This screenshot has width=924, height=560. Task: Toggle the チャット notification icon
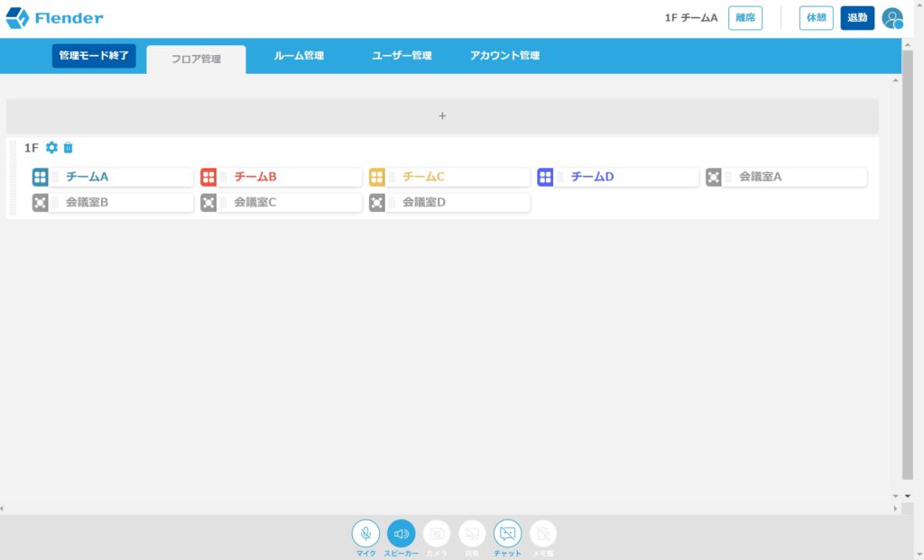507,532
